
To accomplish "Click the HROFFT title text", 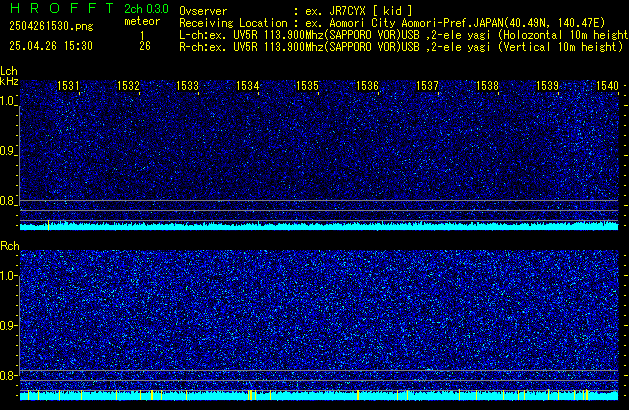I will (x=62, y=8).
